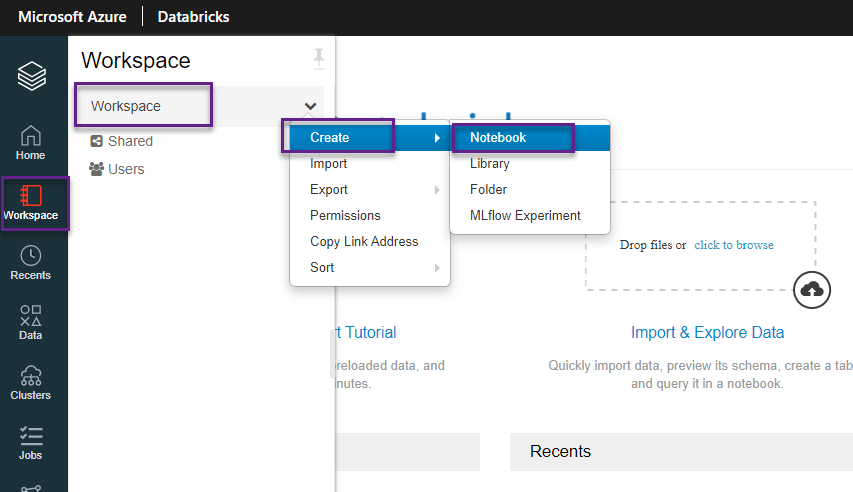Select Folder in the Create submenu
853x492 pixels.
[x=489, y=190]
